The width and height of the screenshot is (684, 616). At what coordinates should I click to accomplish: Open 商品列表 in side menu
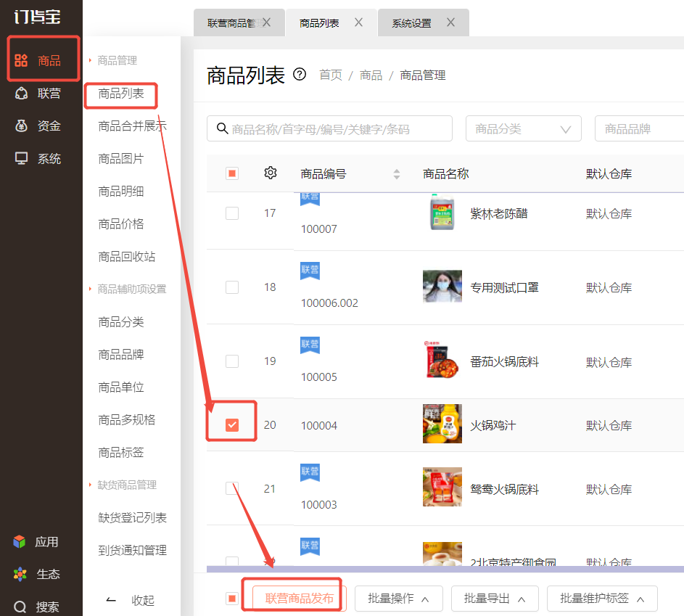point(121,94)
